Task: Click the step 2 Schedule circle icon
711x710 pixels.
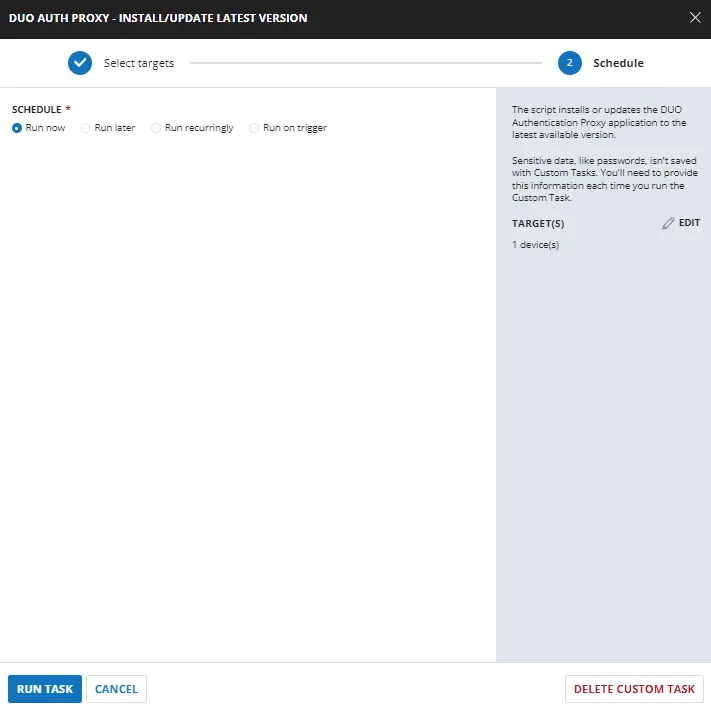Action: pyautogui.click(x=570, y=63)
